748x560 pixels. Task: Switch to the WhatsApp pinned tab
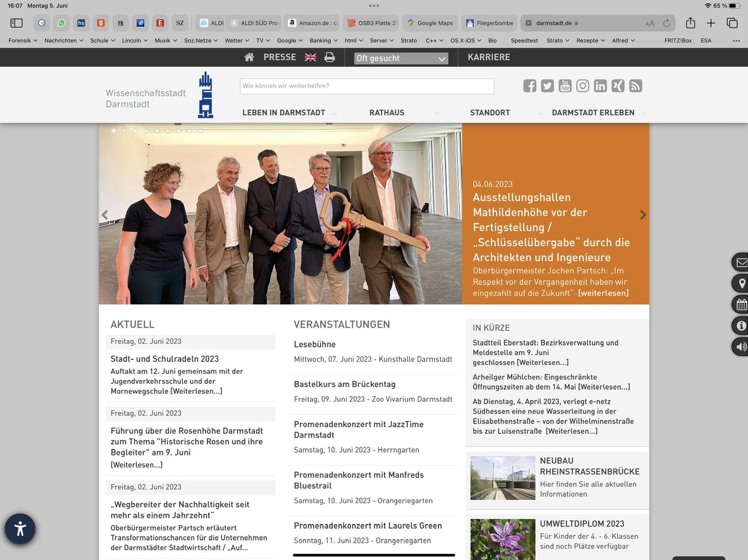(x=61, y=23)
